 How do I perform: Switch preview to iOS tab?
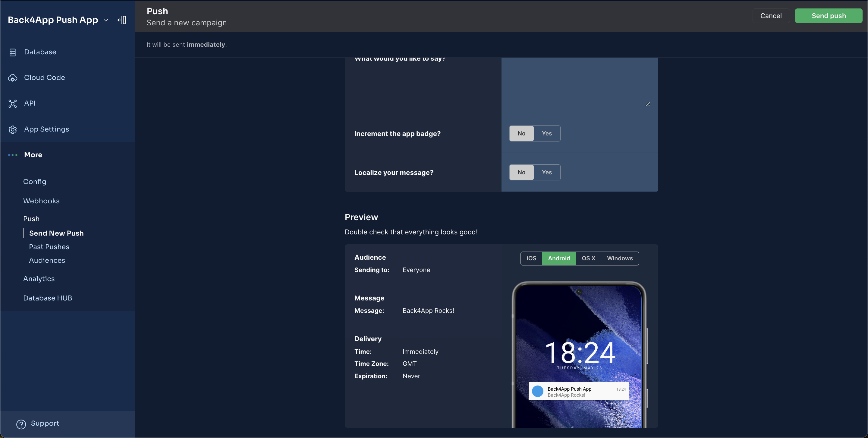531,258
